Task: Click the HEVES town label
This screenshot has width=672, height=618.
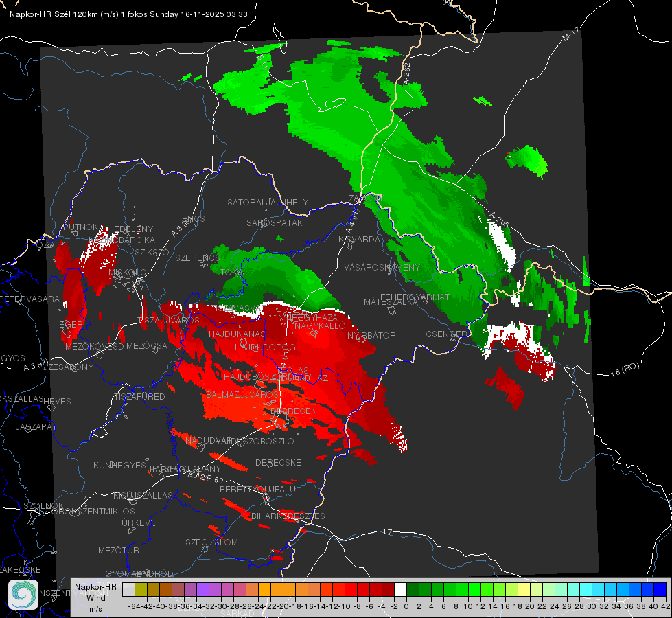Action: (58, 402)
